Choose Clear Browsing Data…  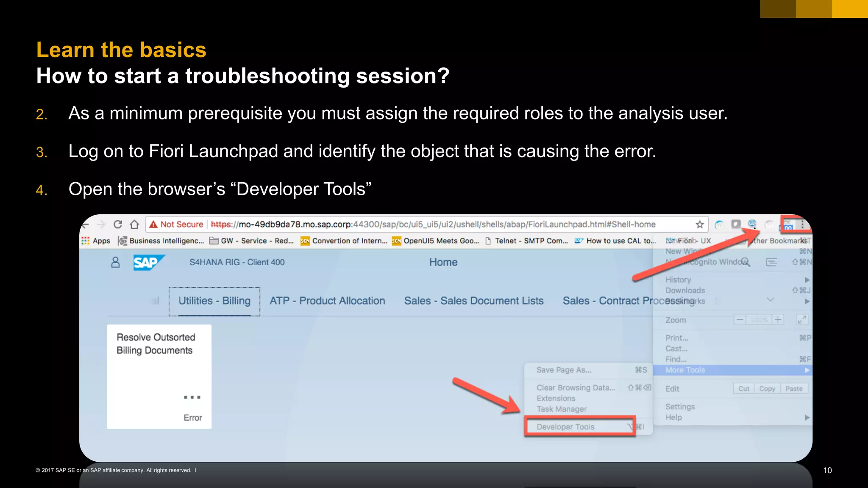point(589,388)
